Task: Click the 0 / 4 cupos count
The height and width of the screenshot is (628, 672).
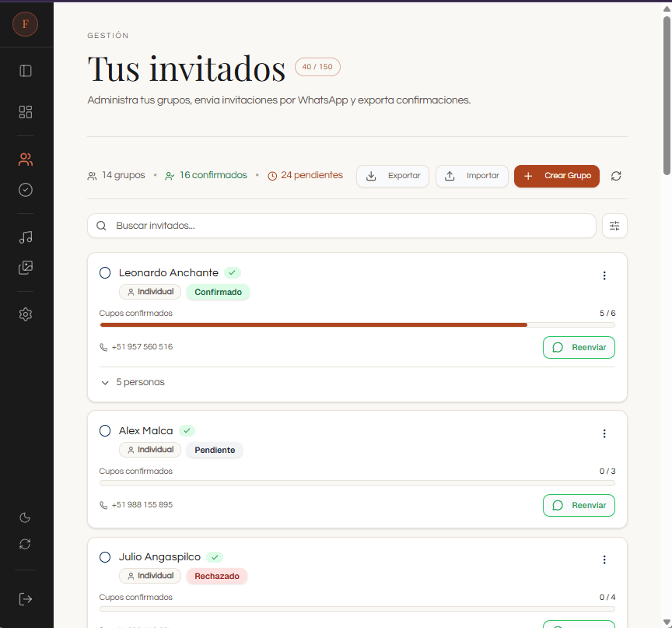Action: pos(607,598)
